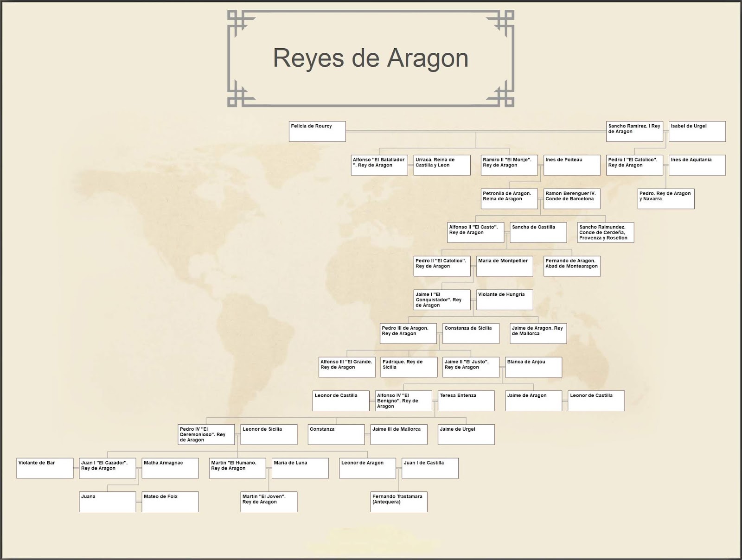Click Pedro I "El Catolico" Rey de Aragon
742x560 pixels.
coord(635,165)
